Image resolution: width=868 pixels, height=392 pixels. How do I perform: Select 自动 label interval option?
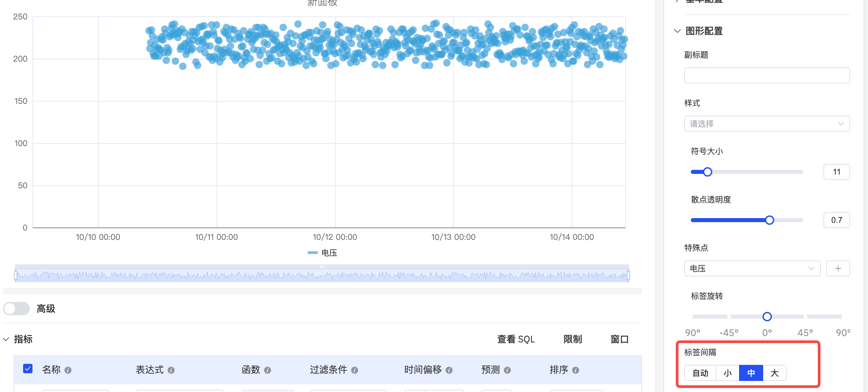click(x=700, y=373)
